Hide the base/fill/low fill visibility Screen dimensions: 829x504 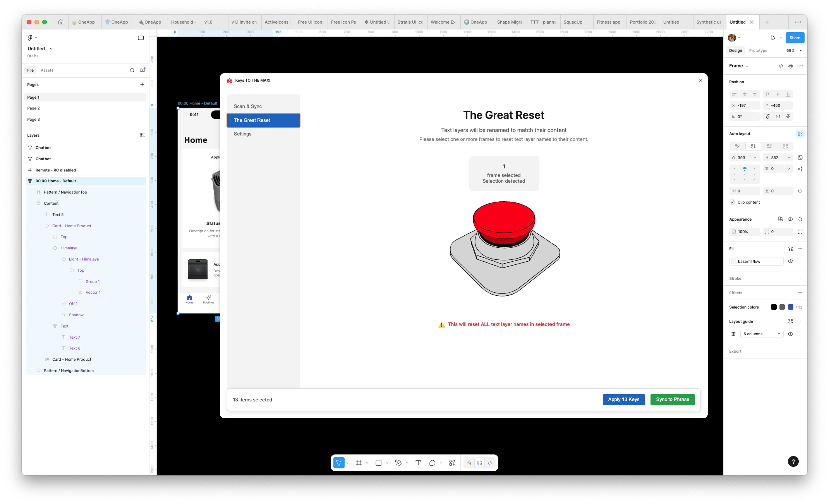pyautogui.click(x=790, y=261)
